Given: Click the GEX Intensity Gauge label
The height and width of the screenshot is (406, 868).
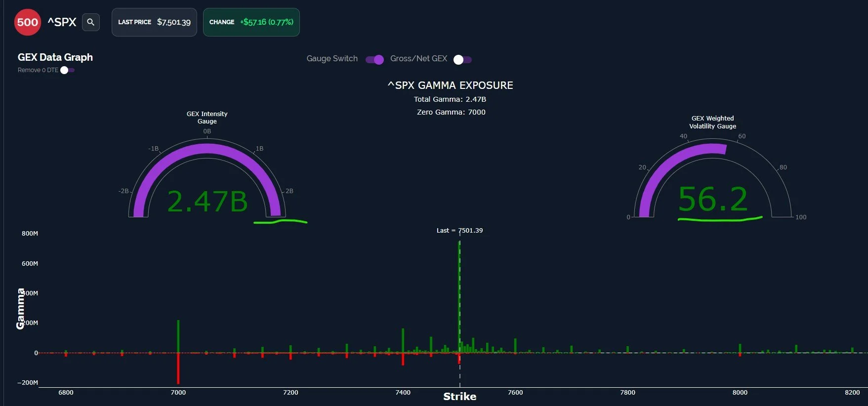Looking at the screenshot, I should 207,118.
